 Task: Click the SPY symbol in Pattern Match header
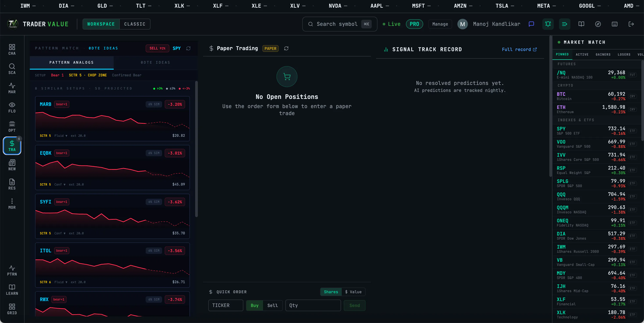pyautogui.click(x=177, y=48)
